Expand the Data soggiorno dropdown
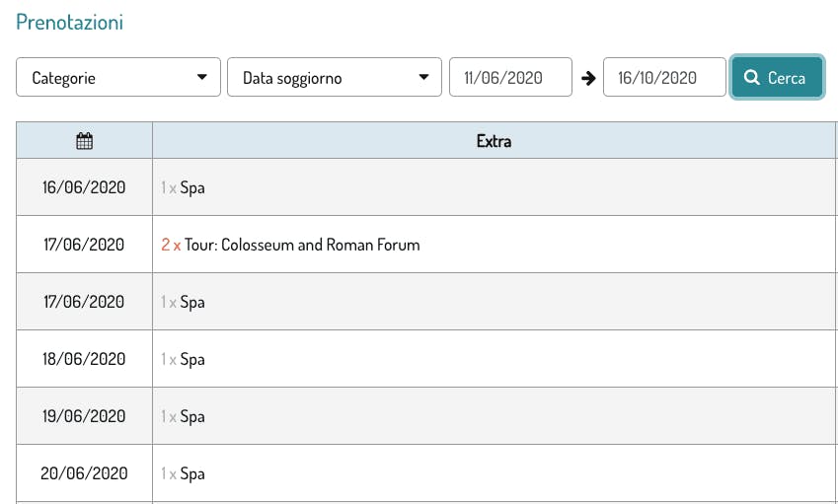 click(x=335, y=78)
